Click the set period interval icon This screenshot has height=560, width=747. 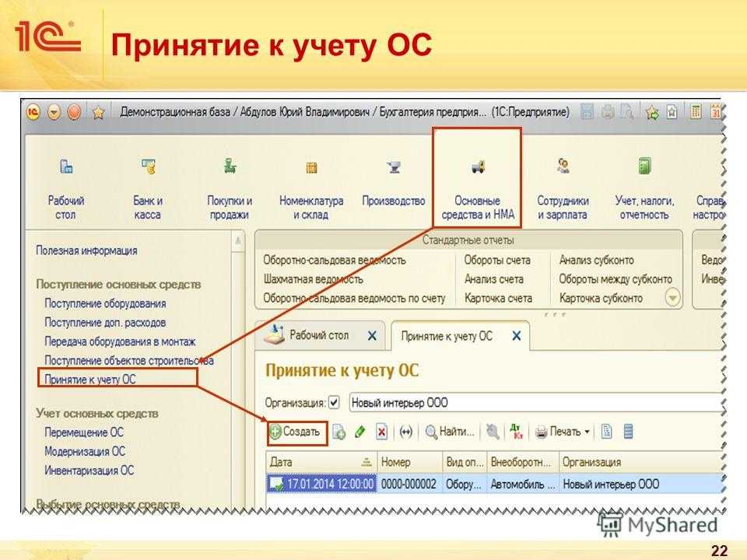tap(406, 432)
